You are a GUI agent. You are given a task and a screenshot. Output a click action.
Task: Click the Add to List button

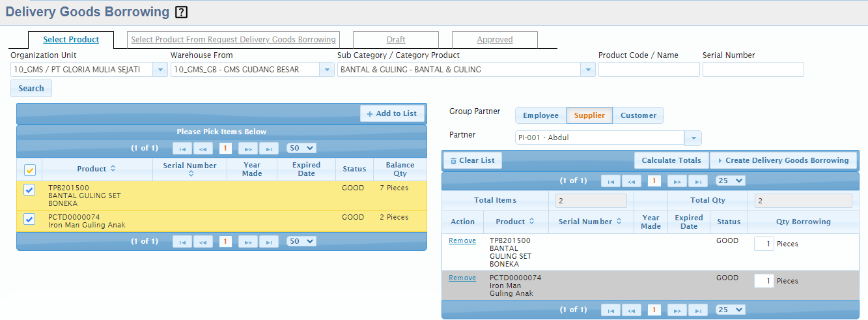click(392, 113)
